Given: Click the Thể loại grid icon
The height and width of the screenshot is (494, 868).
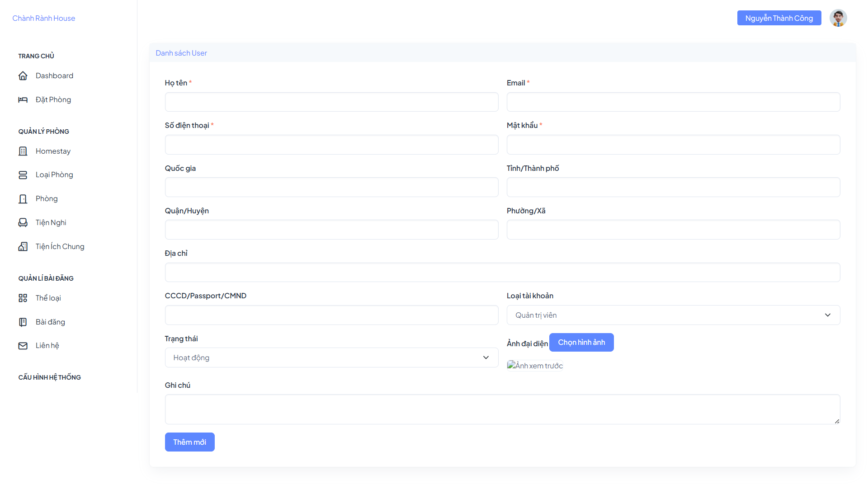Looking at the screenshot, I should tap(23, 298).
